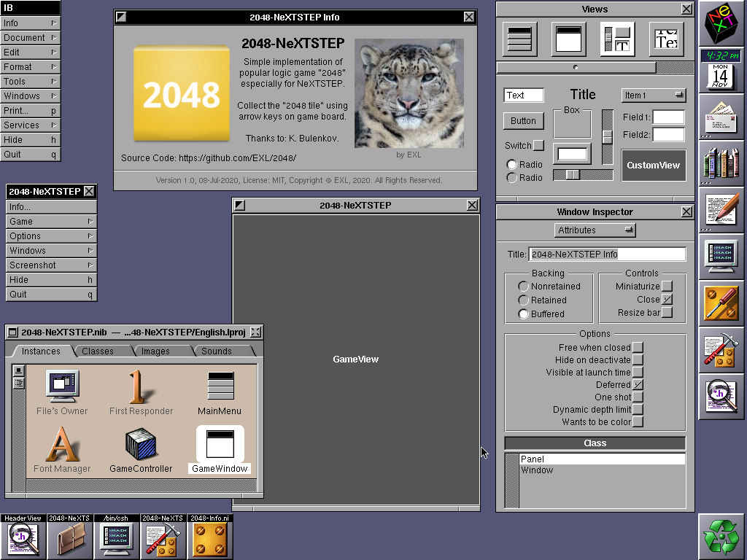
Task: Select the GameWindow instance icon
Action: 220,444
